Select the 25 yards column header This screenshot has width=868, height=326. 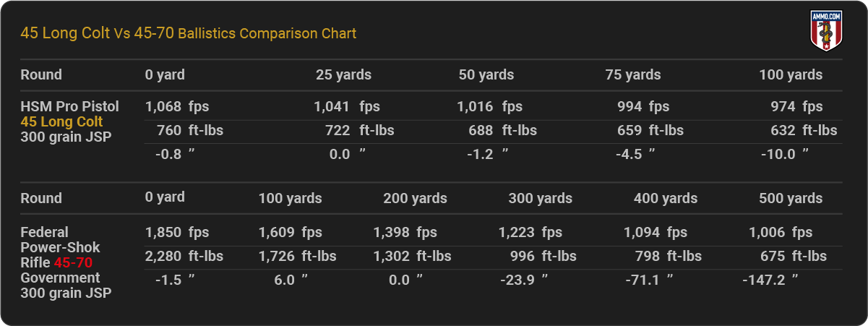(x=343, y=74)
